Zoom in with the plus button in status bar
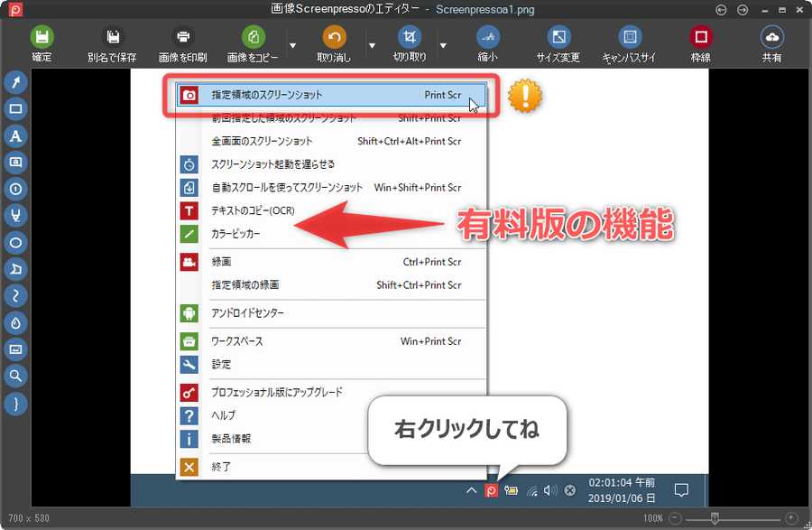This screenshot has width=812, height=530. click(791, 517)
